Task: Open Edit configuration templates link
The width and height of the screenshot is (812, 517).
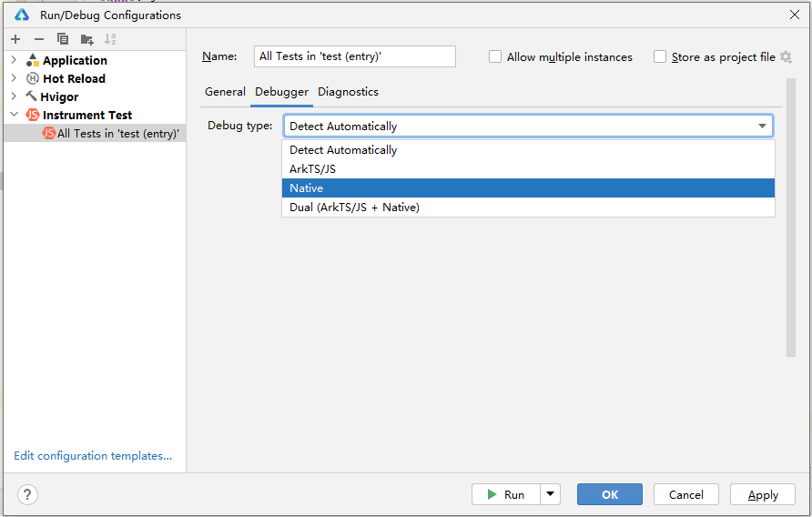Action: 93,456
